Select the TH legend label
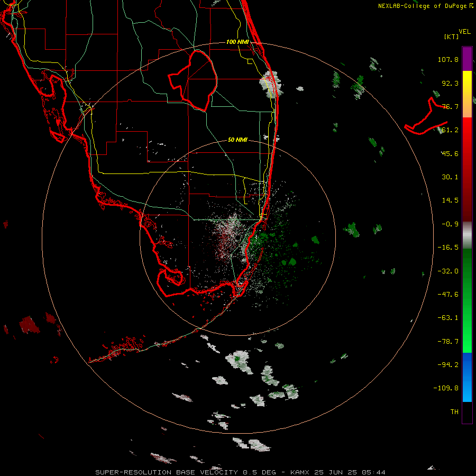 pos(454,412)
